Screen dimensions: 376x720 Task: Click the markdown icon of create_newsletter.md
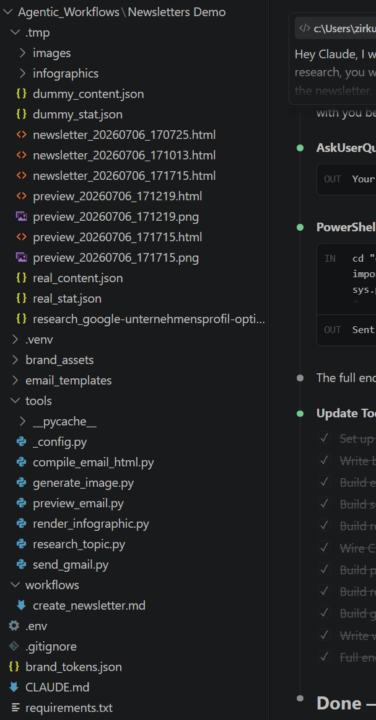pyautogui.click(x=21, y=605)
